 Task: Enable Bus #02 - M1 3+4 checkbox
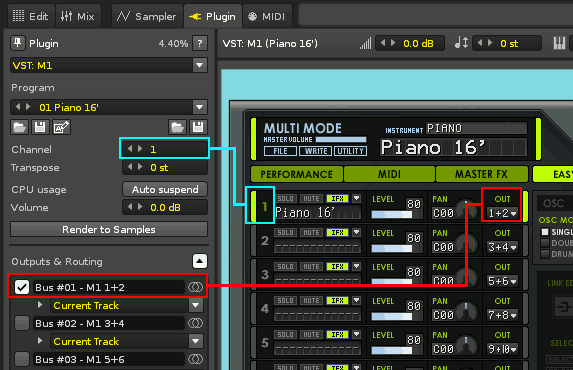[x=22, y=323]
